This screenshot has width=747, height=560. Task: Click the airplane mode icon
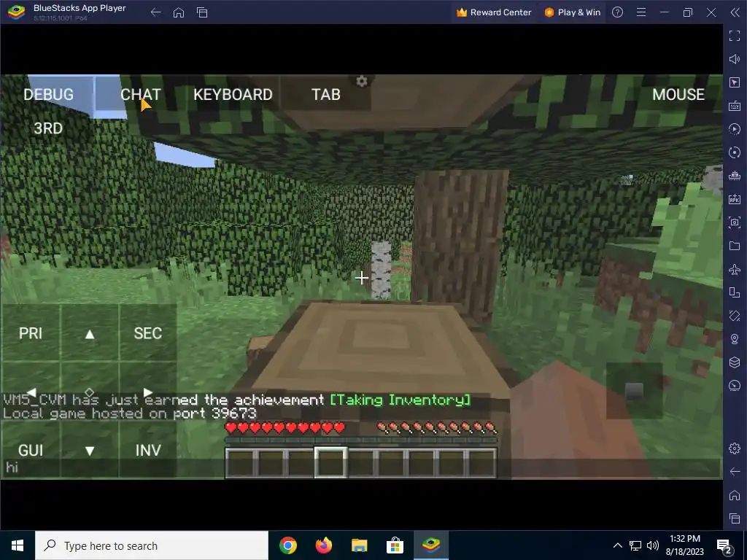(734, 269)
